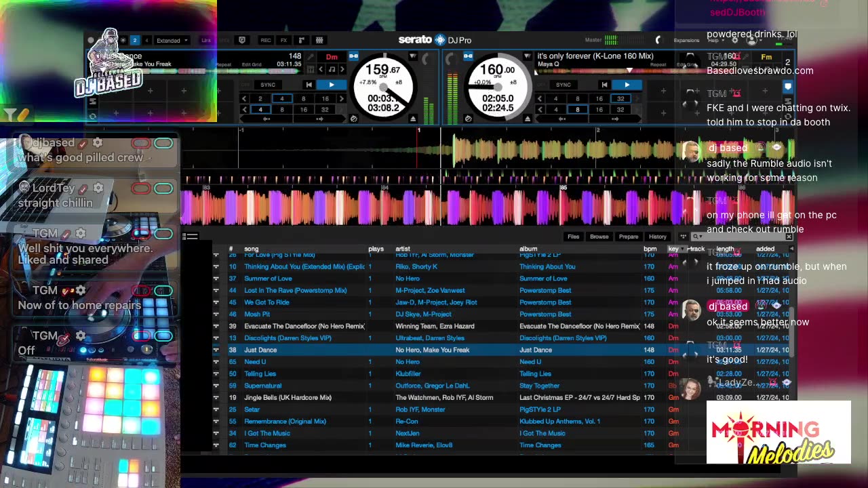Show smaller loop sizes on left deck
The height and width of the screenshot is (488, 868).
(244, 99)
